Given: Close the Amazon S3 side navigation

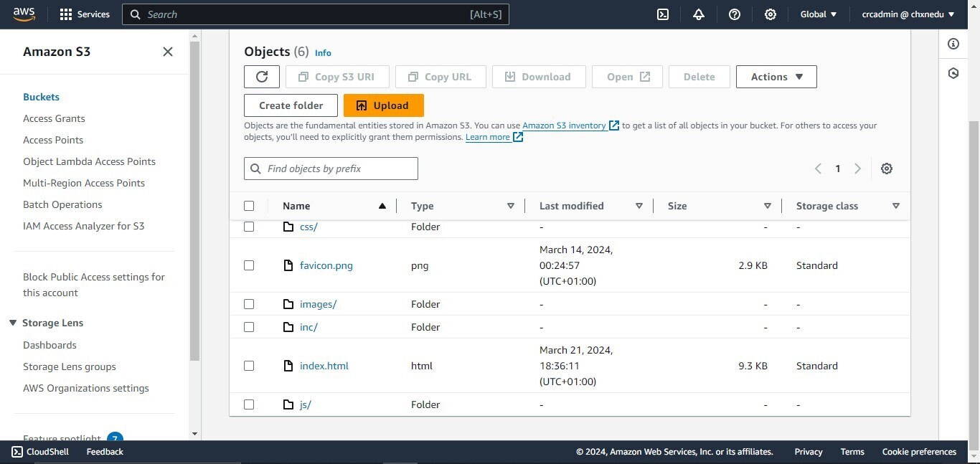Looking at the screenshot, I should coord(168,52).
